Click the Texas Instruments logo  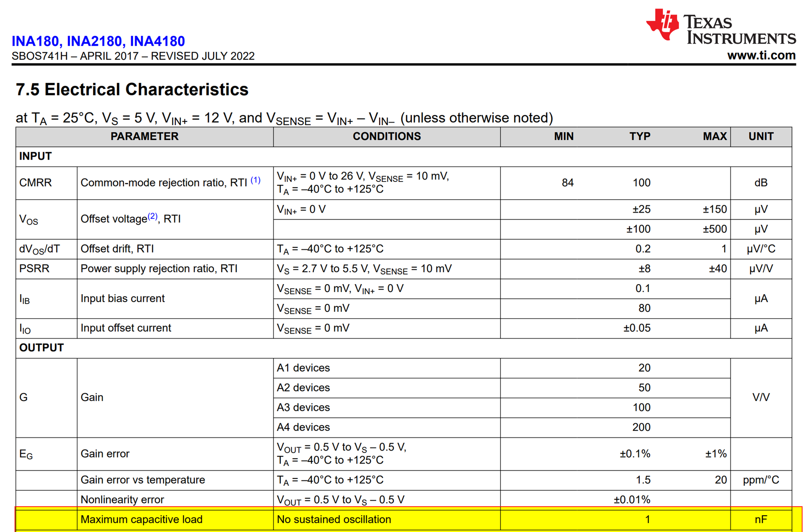click(721, 26)
